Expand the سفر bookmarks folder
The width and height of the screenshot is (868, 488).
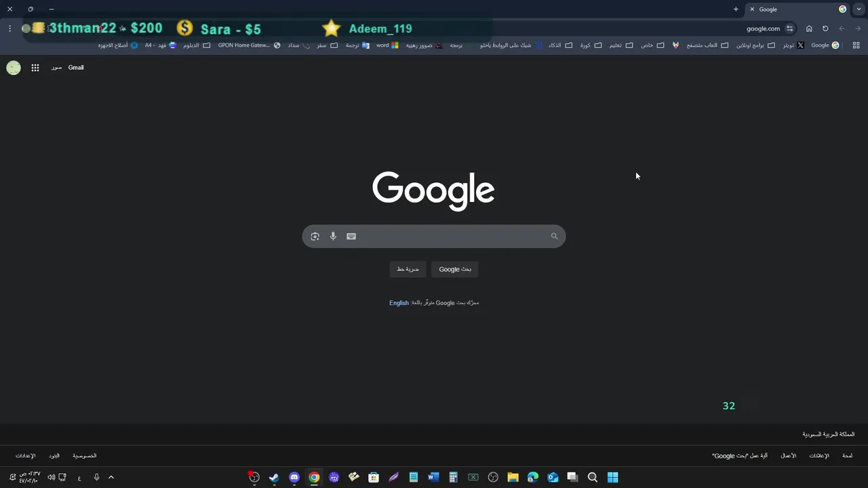pyautogui.click(x=327, y=45)
